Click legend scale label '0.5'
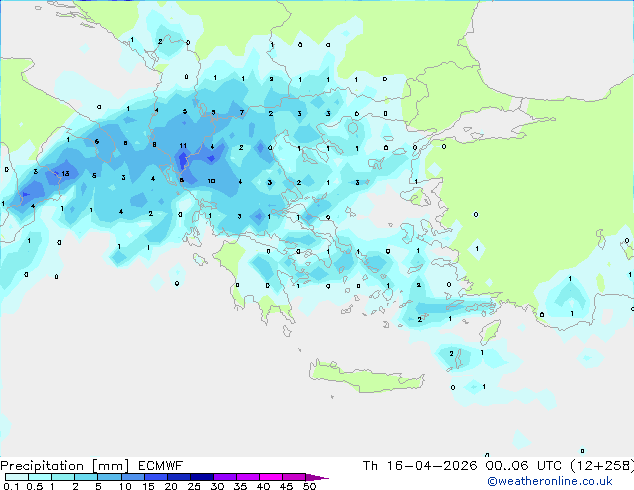This screenshot has height=490, width=634. [x=35, y=486]
